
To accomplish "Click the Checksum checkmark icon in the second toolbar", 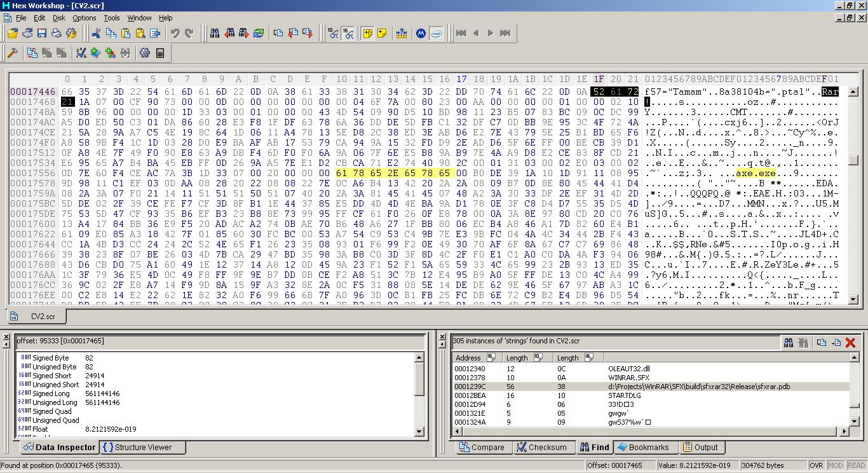I will click(x=81, y=53).
